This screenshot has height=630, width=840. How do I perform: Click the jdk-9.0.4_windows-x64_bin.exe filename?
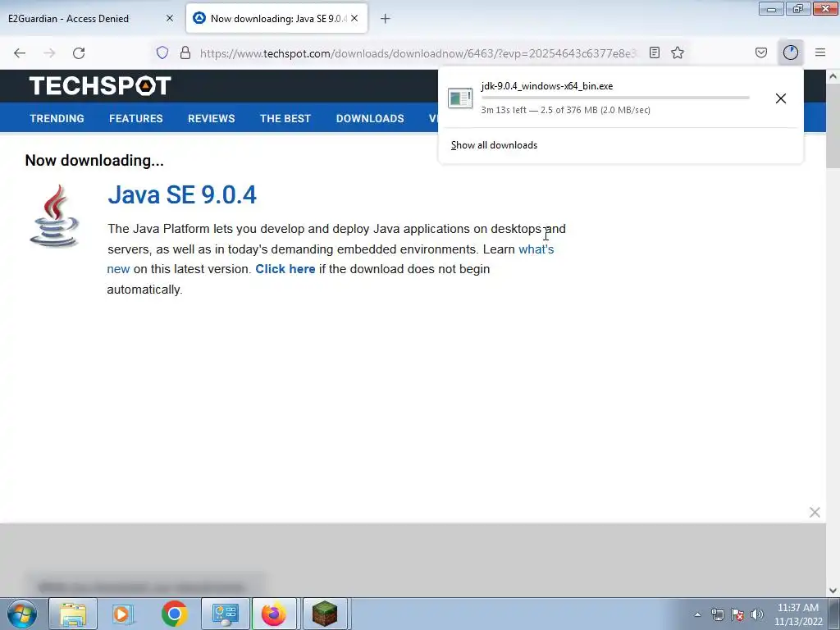pos(547,86)
